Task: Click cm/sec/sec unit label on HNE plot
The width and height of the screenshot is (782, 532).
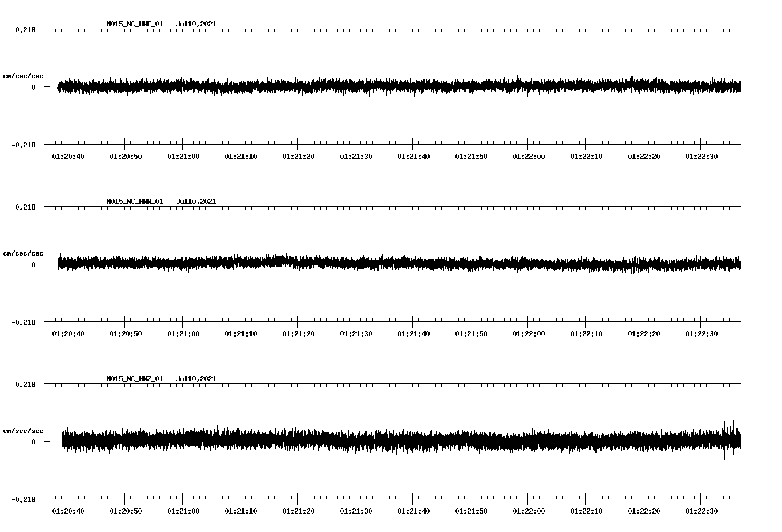Action: click(x=23, y=76)
